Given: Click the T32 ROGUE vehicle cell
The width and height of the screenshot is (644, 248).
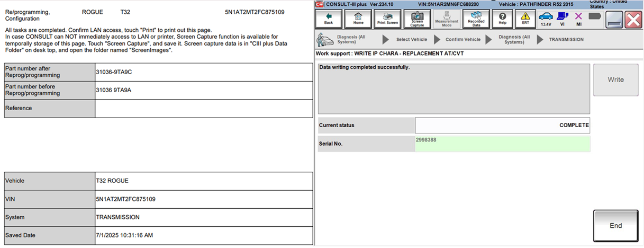Looking at the screenshot, I should [x=204, y=181].
